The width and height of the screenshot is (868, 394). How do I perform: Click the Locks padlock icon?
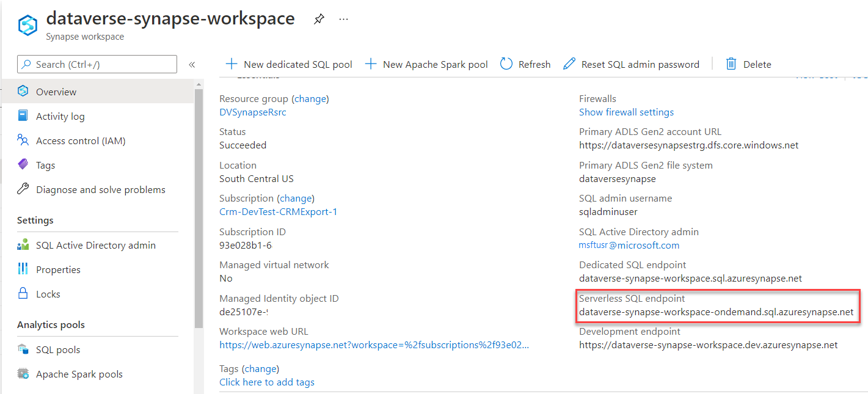point(23,293)
